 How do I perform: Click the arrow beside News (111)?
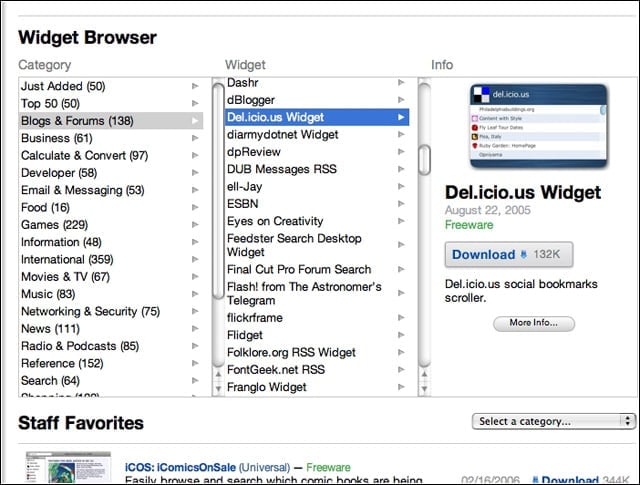pyautogui.click(x=195, y=329)
